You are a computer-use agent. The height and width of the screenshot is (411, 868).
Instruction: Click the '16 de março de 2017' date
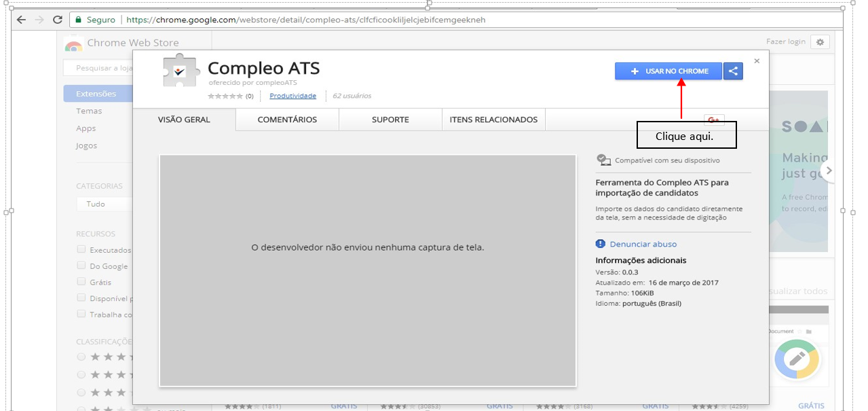click(683, 283)
